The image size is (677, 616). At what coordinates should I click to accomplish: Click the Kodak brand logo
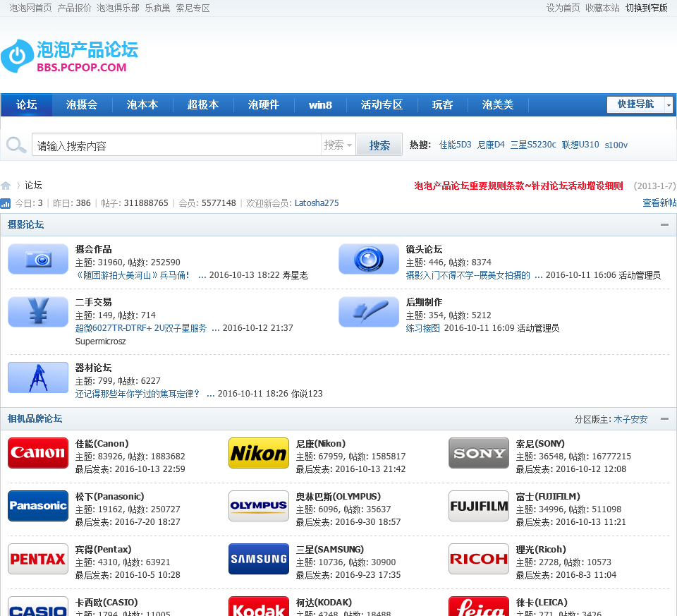point(259,607)
